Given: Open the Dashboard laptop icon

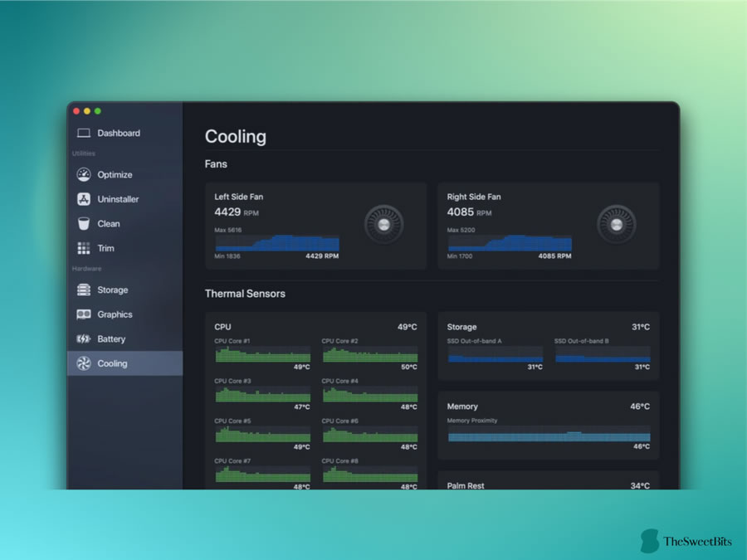Looking at the screenshot, I should tap(84, 133).
